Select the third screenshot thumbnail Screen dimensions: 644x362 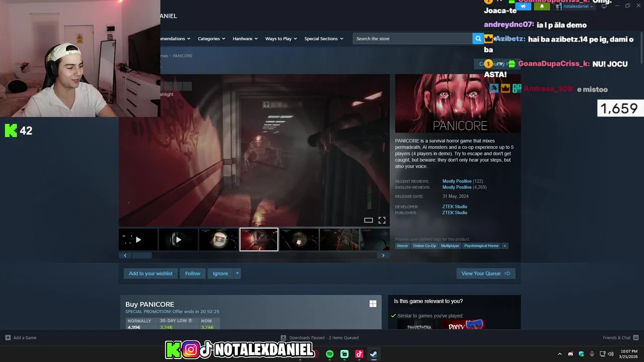coord(218,240)
